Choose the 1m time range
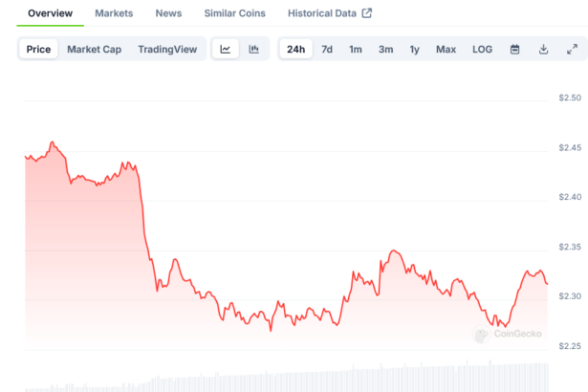The height and width of the screenshot is (392, 588). pos(356,49)
